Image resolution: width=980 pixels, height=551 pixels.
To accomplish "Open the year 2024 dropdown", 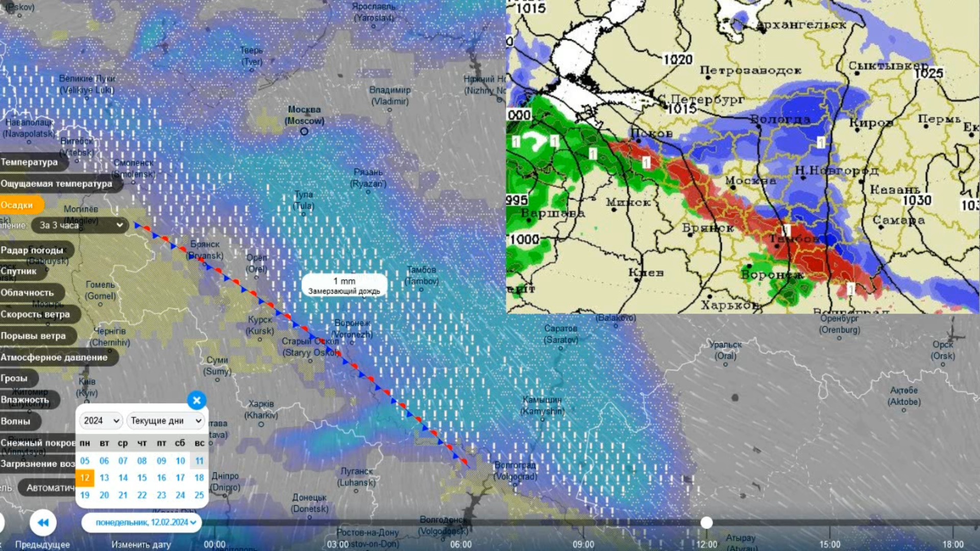I will [x=101, y=420].
